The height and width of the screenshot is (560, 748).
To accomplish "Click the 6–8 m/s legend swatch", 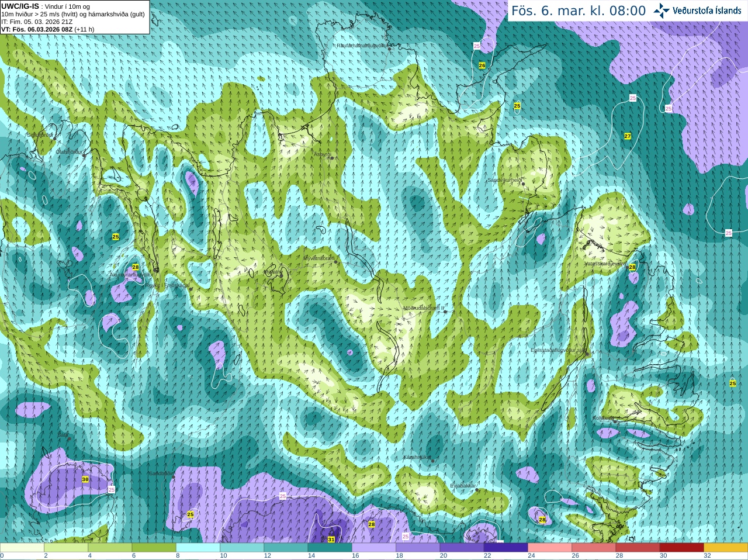I will coord(154,548).
